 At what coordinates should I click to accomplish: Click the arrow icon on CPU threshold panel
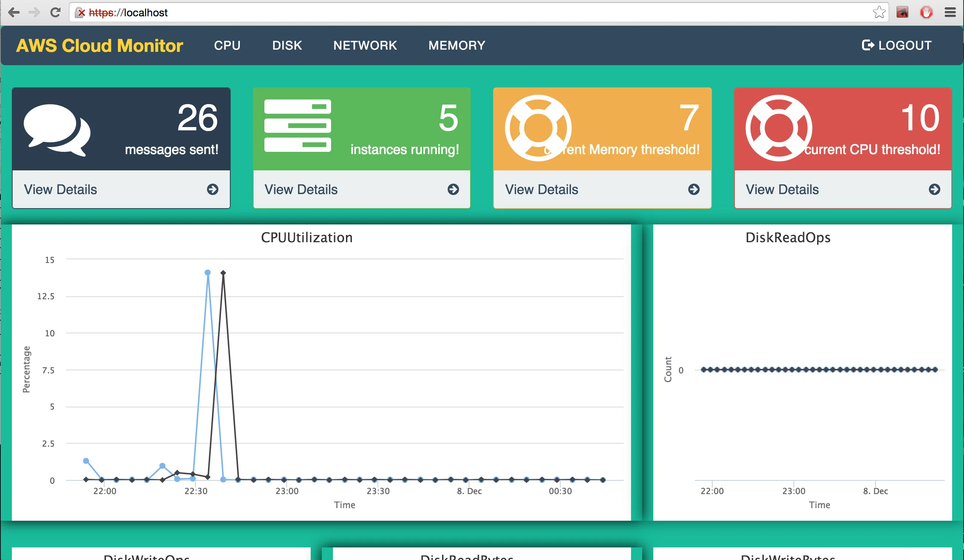pos(935,189)
